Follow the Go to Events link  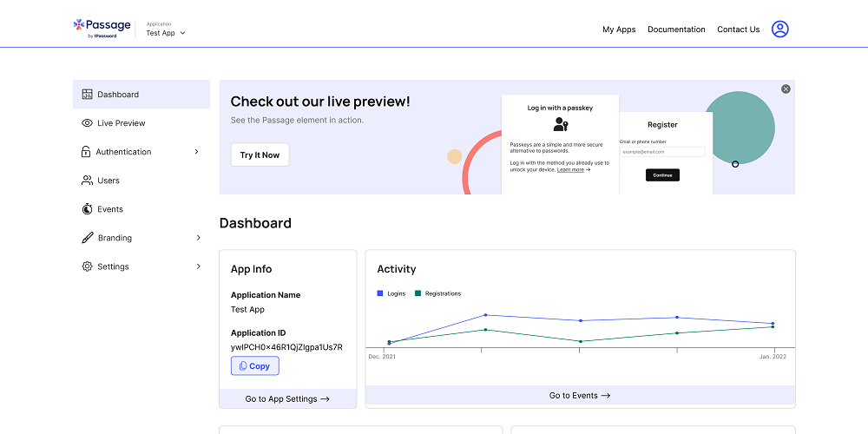tap(580, 396)
